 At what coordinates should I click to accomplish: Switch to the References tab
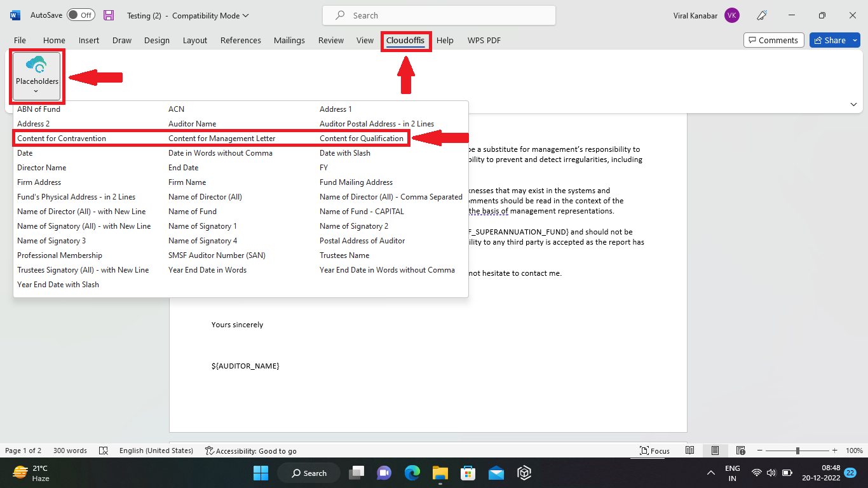click(241, 40)
